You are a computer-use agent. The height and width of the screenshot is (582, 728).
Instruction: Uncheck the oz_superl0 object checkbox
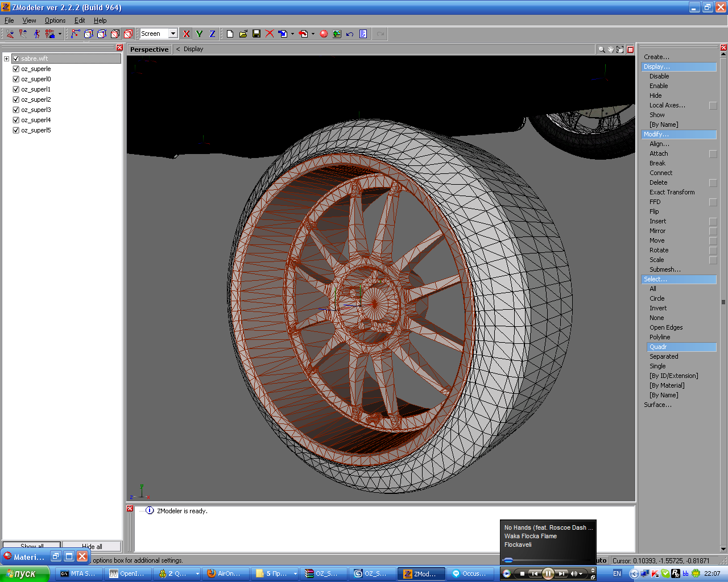[x=16, y=79]
